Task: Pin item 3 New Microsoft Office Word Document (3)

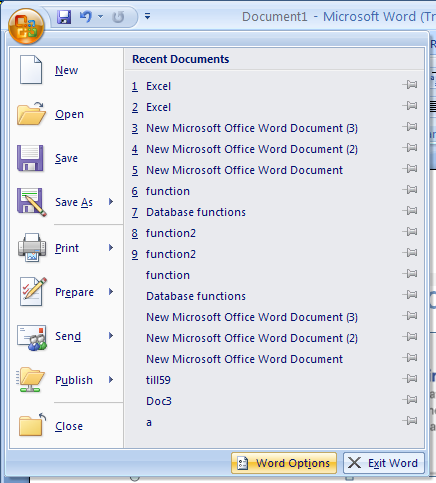Action: tap(410, 127)
